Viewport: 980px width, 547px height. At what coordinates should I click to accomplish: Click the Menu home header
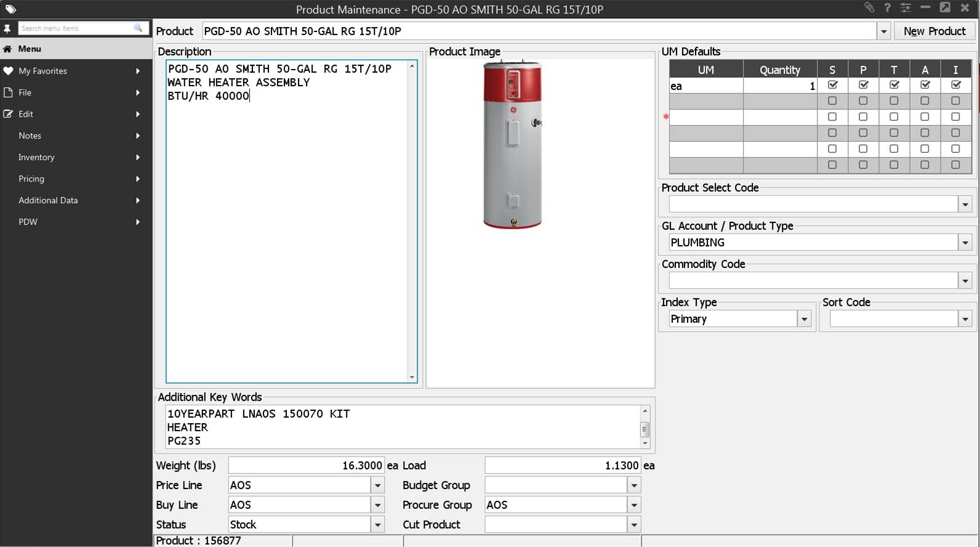pos(76,49)
